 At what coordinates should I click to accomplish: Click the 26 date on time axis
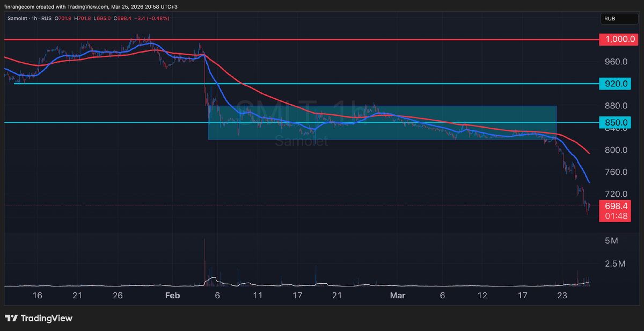pos(118,296)
